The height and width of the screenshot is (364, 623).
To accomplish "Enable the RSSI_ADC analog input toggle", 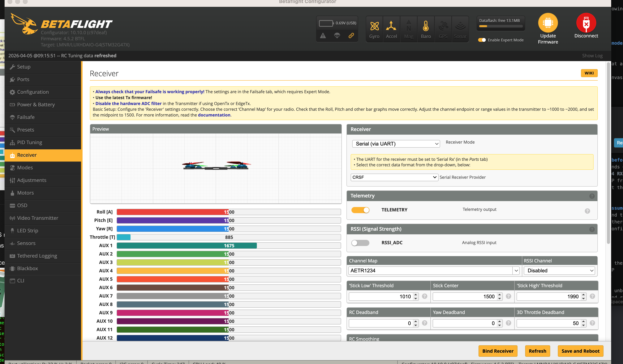I will 360,243.
